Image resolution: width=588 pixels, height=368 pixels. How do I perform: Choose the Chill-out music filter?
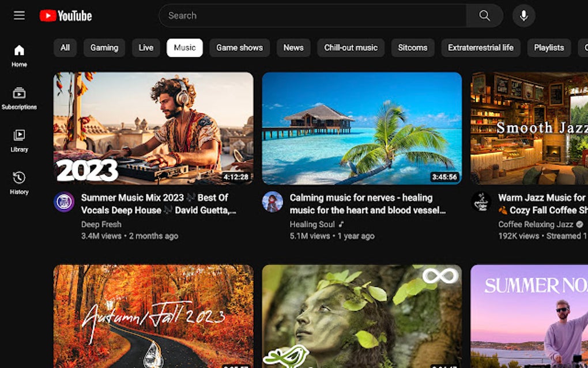coord(350,48)
